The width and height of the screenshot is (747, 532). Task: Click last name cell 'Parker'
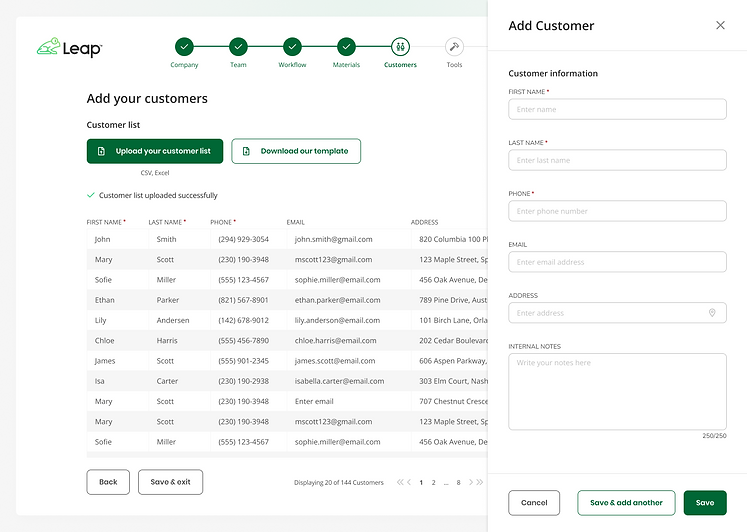168,300
